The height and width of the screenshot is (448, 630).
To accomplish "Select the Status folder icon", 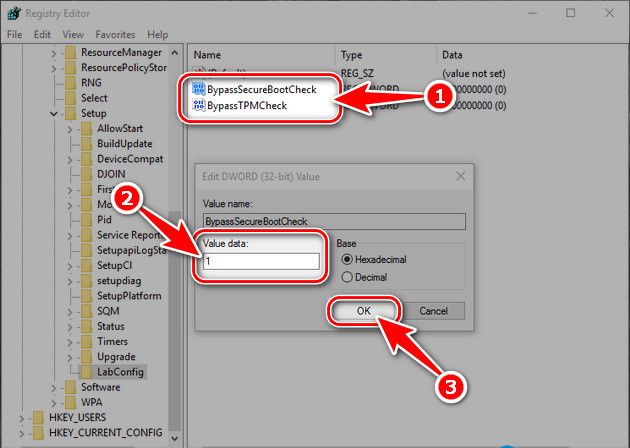I will click(87, 326).
